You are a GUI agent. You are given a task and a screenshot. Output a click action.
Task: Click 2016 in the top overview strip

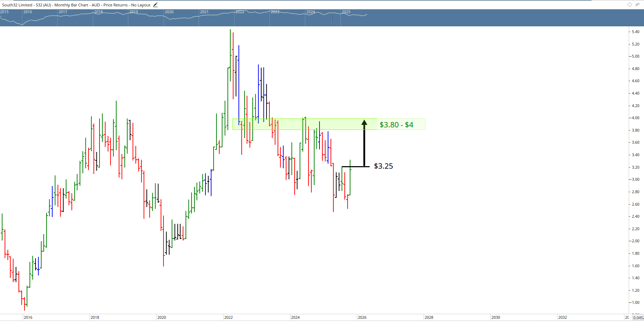28,12
